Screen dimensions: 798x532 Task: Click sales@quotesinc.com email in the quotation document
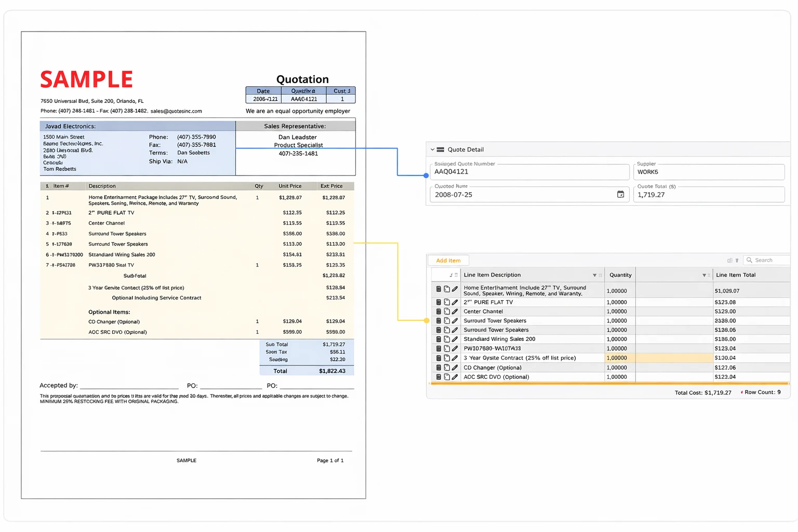176,111
